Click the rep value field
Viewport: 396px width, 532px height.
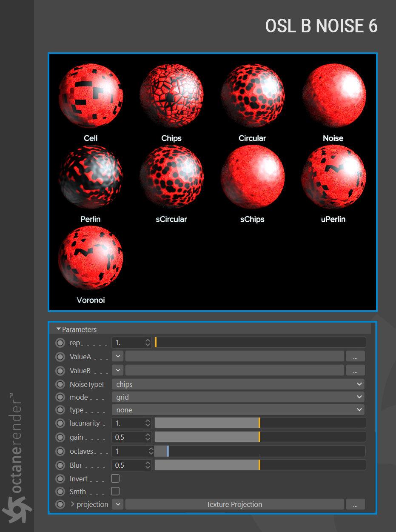coord(128,342)
